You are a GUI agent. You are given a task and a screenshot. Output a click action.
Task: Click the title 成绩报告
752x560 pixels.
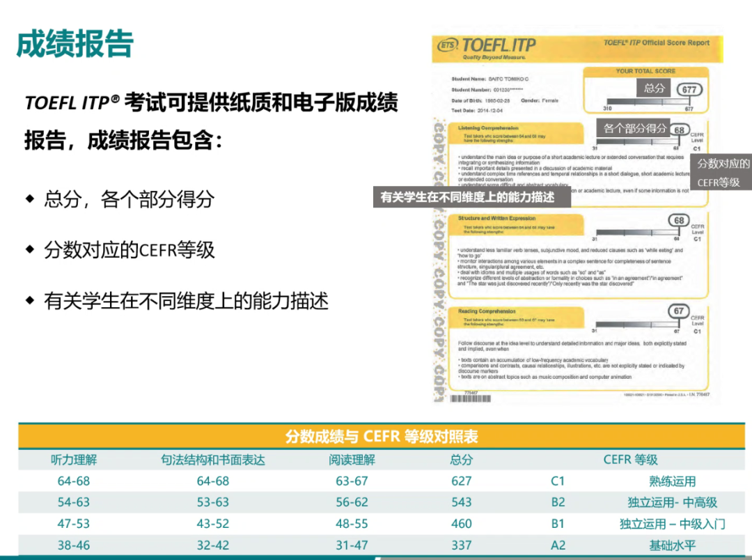coord(75,44)
